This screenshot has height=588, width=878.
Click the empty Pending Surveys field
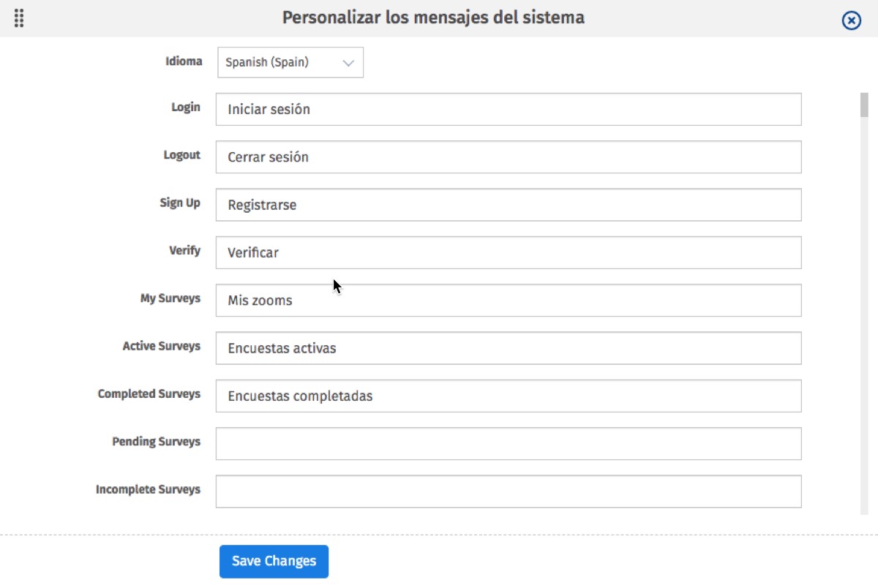pyautogui.click(x=508, y=444)
